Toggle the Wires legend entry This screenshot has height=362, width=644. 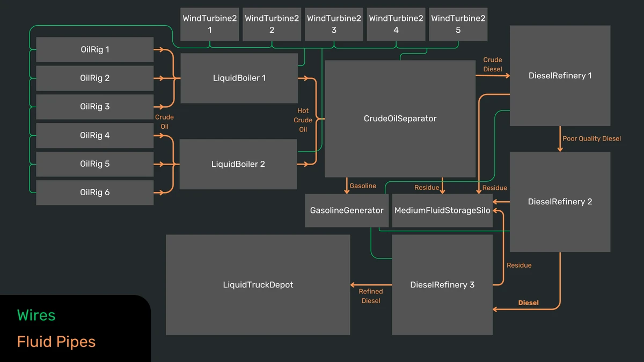[36, 315]
